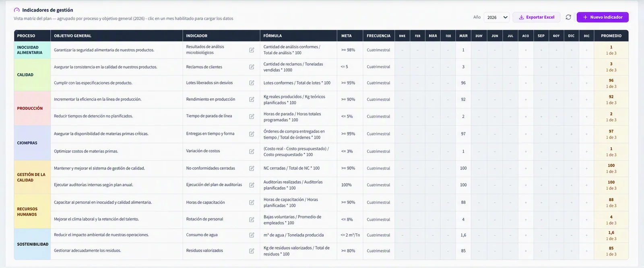Open the Año 2026 year dropdown
This screenshot has width=644, height=268.
pyautogui.click(x=497, y=17)
